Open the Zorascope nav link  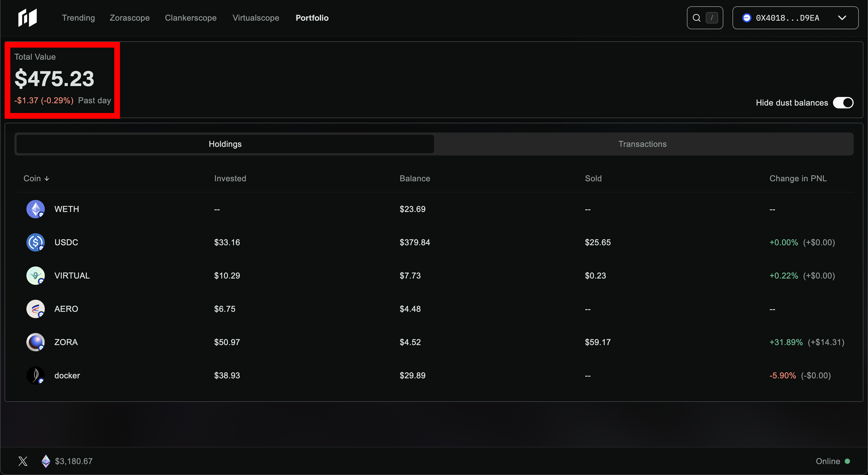(x=129, y=18)
